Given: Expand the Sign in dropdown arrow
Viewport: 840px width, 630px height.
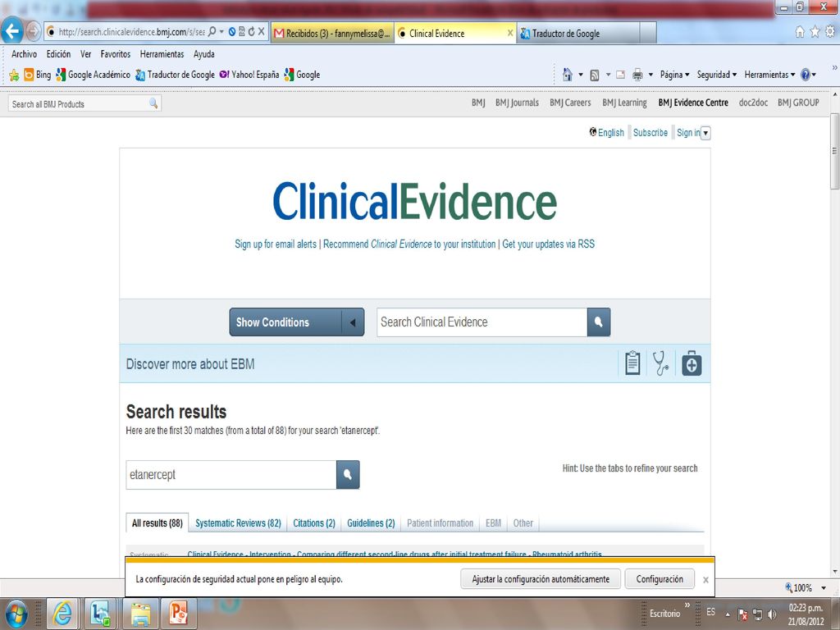Looking at the screenshot, I should [705, 133].
